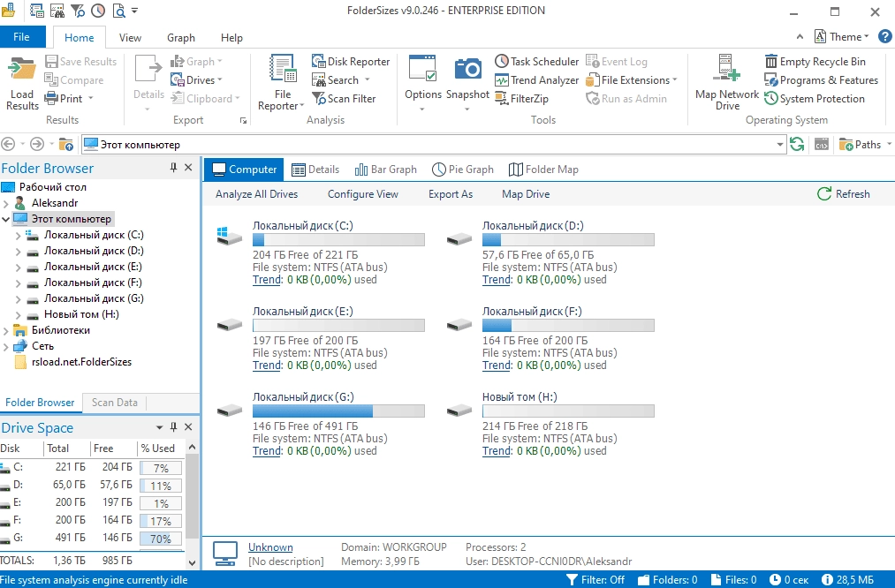This screenshot has width=895, height=588.
Task: Click the folder up icon beside navigation arrows
Action: point(66,144)
